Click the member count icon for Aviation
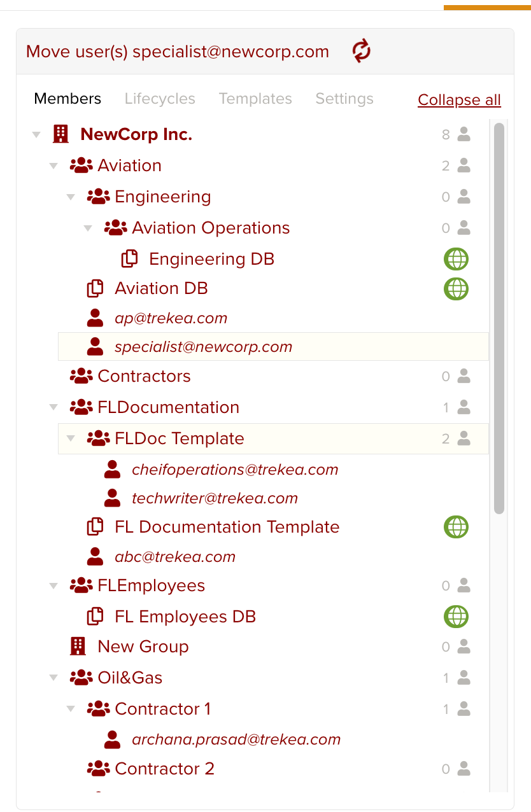Image resolution: width=531 pixels, height=812 pixels. [464, 165]
